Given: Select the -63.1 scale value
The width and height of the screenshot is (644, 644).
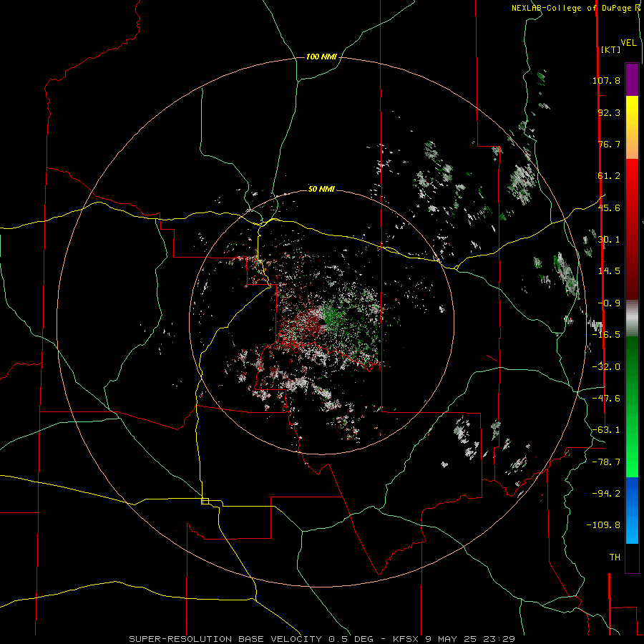Looking at the screenshot, I should 606,430.
